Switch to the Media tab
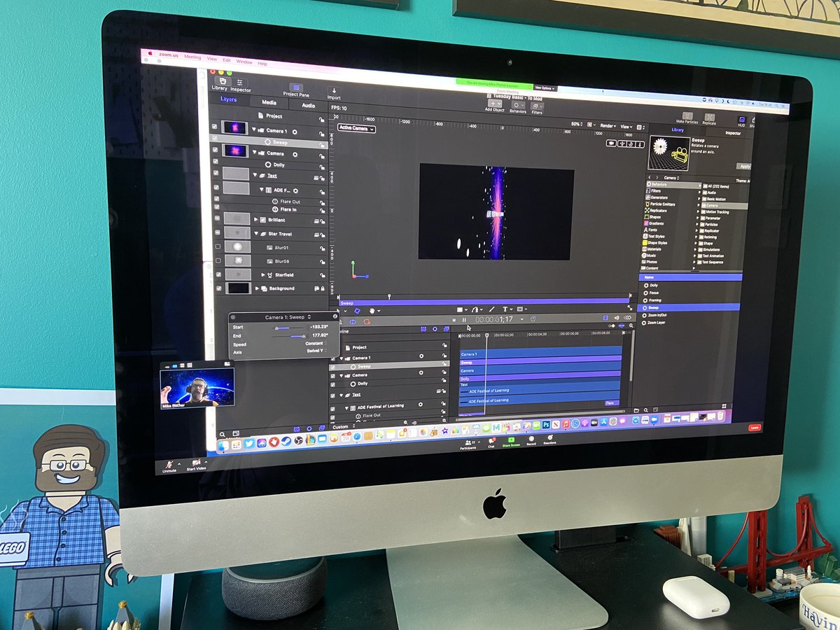The height and width of the screenshot is (630, 840). (x=269, y=102)
